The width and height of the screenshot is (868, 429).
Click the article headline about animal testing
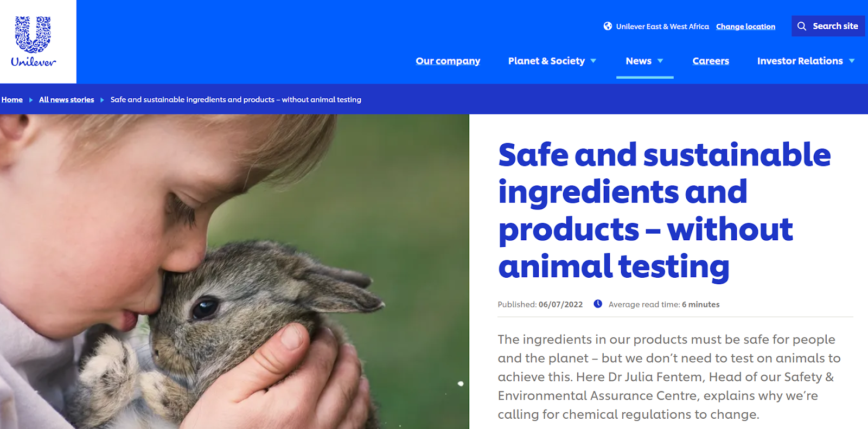coord(664,210)
